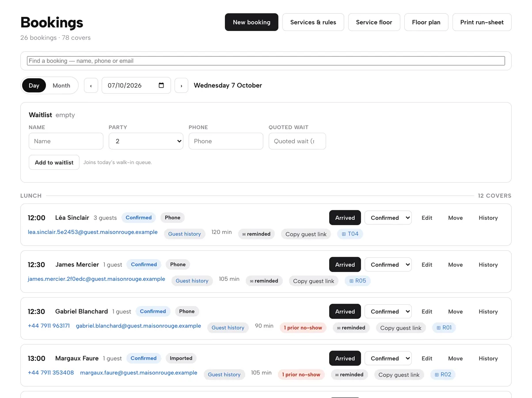Open Guest history for Léa Sinclair

185,234
